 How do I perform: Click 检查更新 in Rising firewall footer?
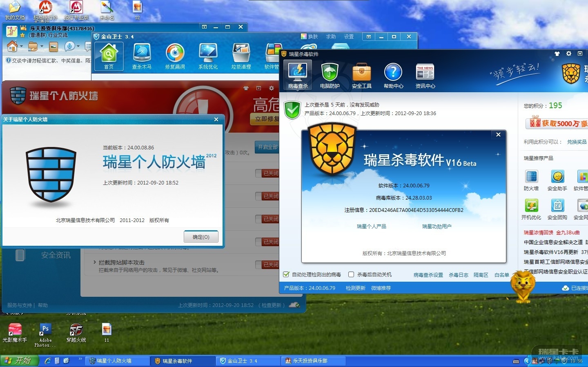pyautogui.click(x=272, y=305)
